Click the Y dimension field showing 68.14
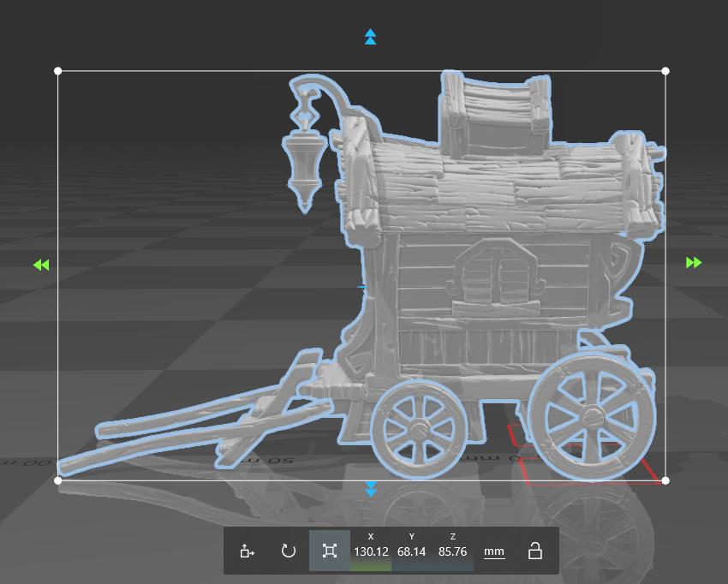Screen dimensions: 728x584 (x=412, y=551)
